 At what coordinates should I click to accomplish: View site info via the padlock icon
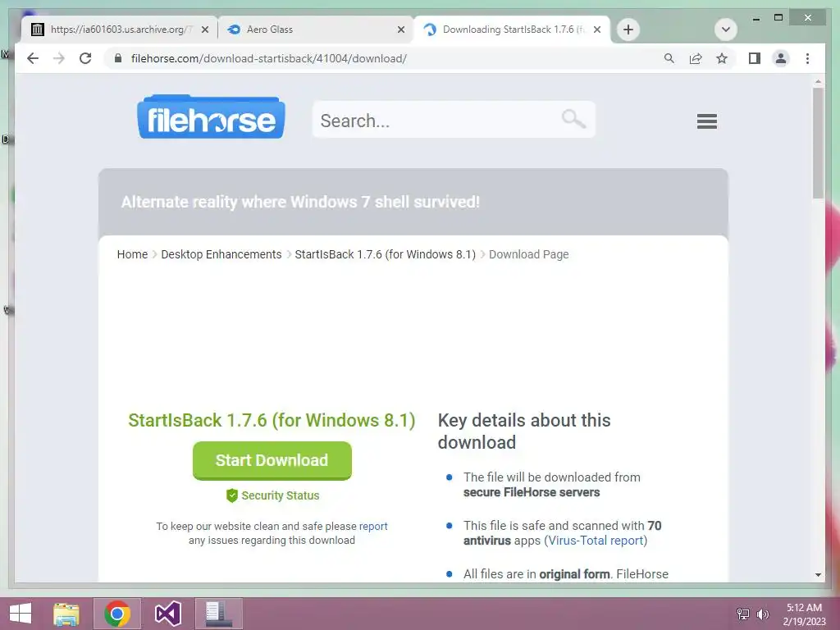click(118, 58)
